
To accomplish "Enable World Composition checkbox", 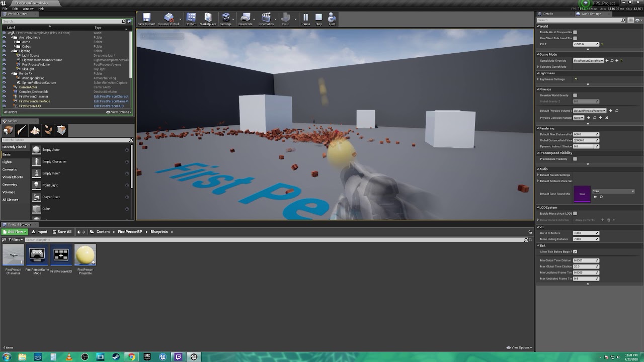I will [575, 32].
